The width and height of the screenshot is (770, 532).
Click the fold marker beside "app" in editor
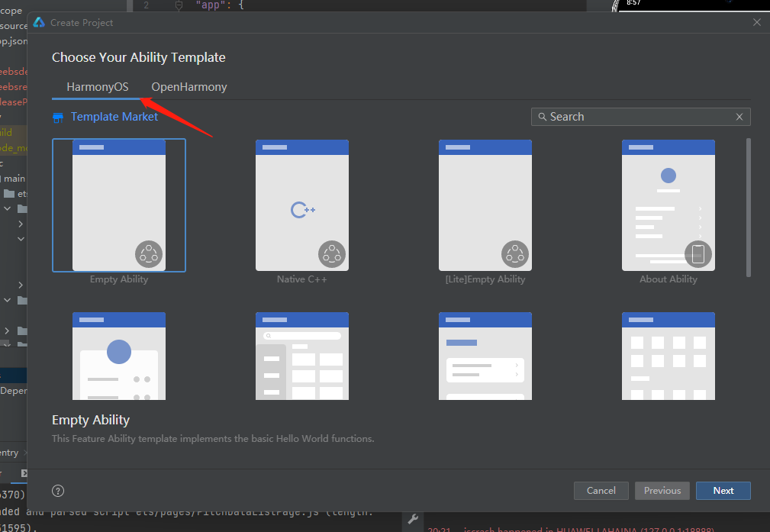click(179, 5)
